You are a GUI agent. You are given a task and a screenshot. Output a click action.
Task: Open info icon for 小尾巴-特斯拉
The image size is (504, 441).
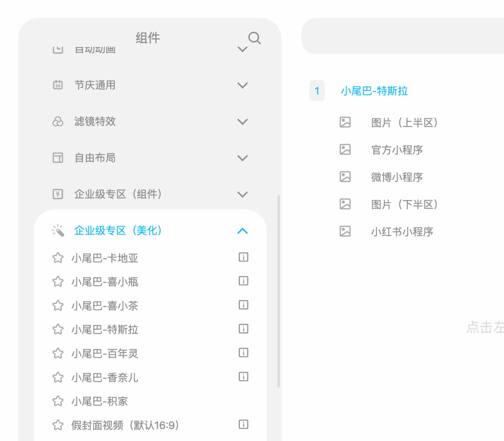tap(243, 329)
